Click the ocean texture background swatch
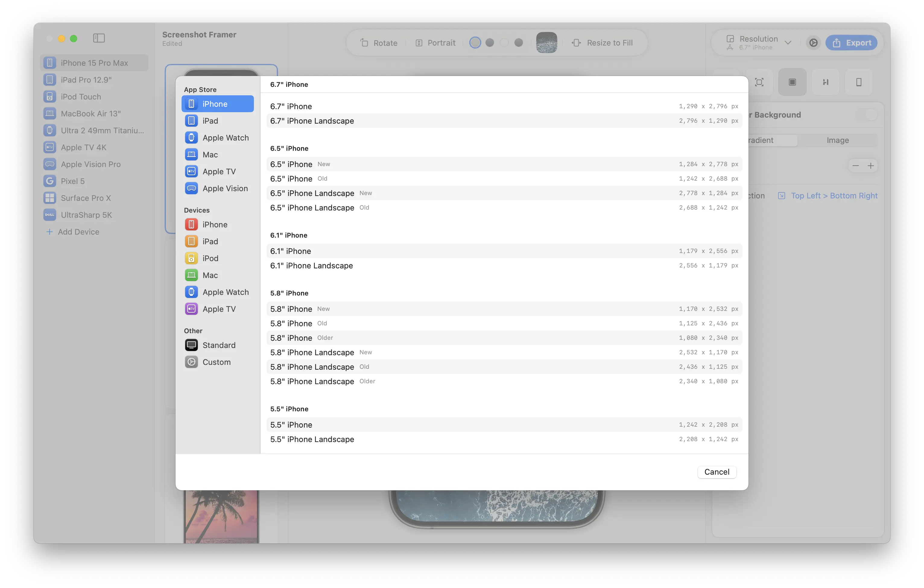Screen dimensions: 924x588 click(x=546, y=43)
